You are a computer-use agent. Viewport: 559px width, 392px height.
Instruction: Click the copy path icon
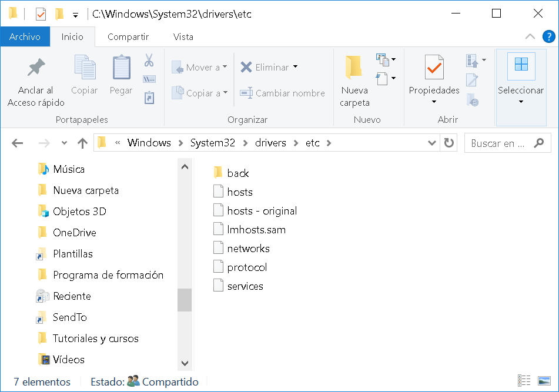[x=149, y=79]
